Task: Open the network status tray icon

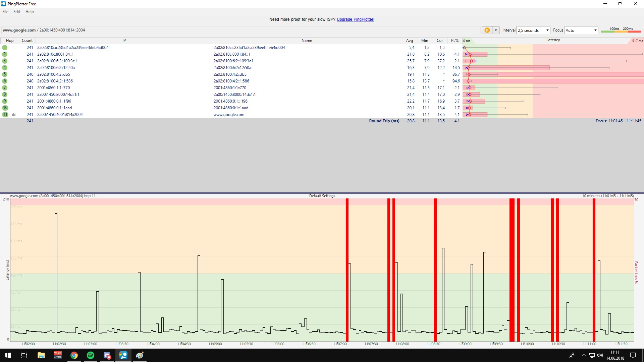Action: [x=592, y=355]
